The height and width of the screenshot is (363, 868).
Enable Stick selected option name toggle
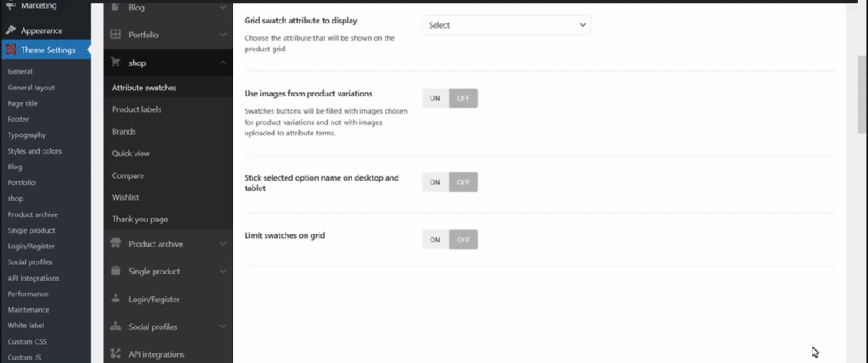coord(435,181)
